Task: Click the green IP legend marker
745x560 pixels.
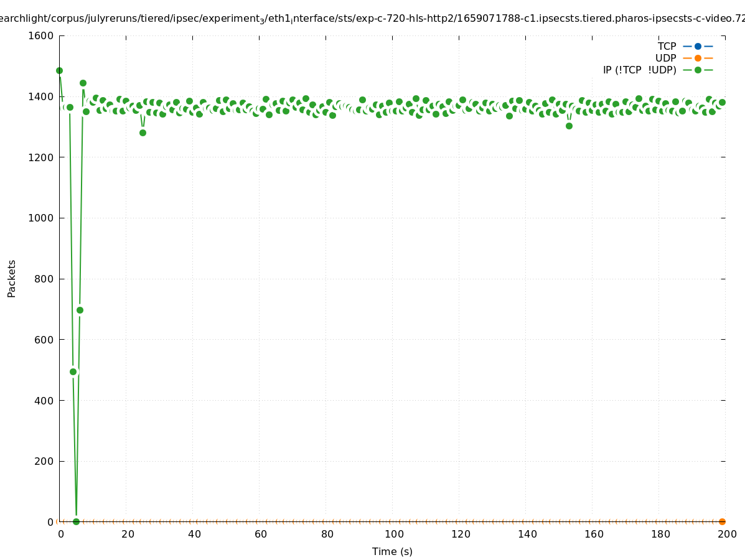Action: (x=698, y=70)
